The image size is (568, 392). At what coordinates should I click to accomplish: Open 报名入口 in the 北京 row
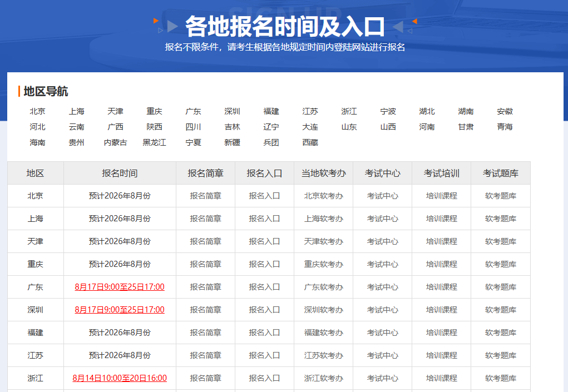pyautogui.click(x=264, y=196)
